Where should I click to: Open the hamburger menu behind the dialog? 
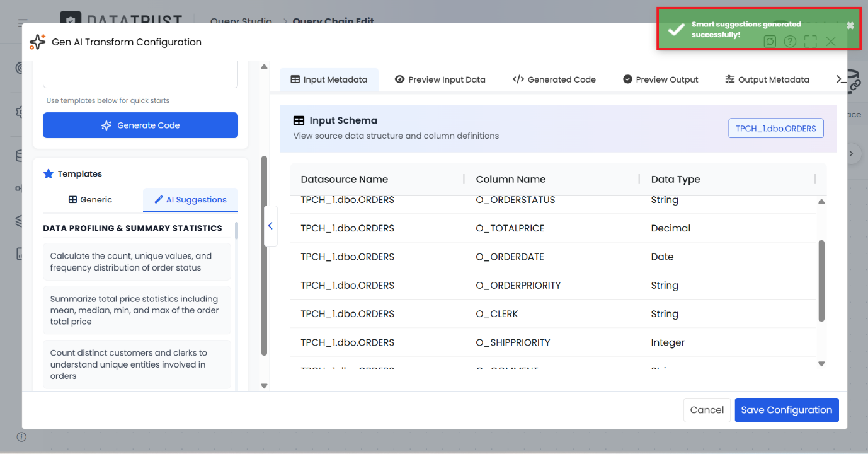coord(23,23)
